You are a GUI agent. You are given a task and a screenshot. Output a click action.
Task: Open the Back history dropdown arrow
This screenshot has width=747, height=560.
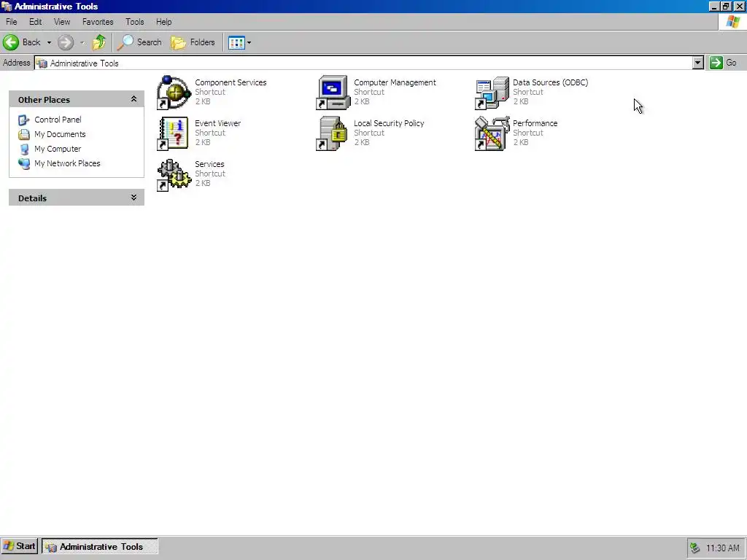(x=49, y=42)
